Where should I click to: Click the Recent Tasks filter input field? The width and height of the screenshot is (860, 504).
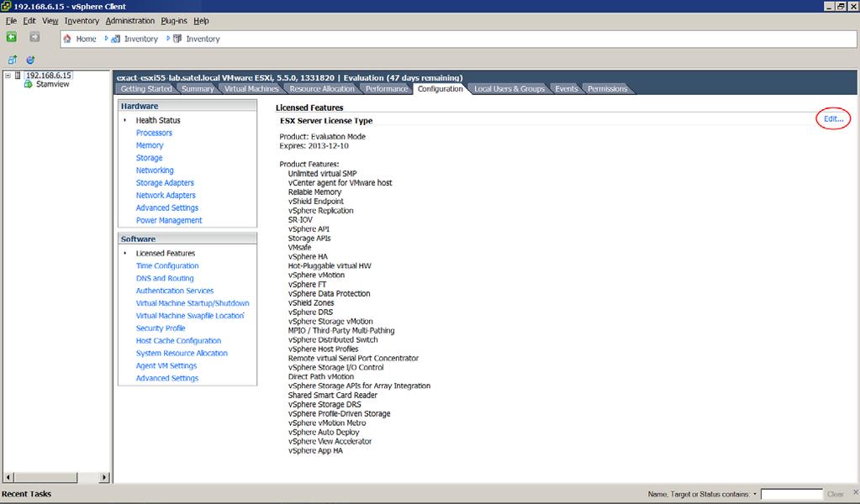point(791,494)
